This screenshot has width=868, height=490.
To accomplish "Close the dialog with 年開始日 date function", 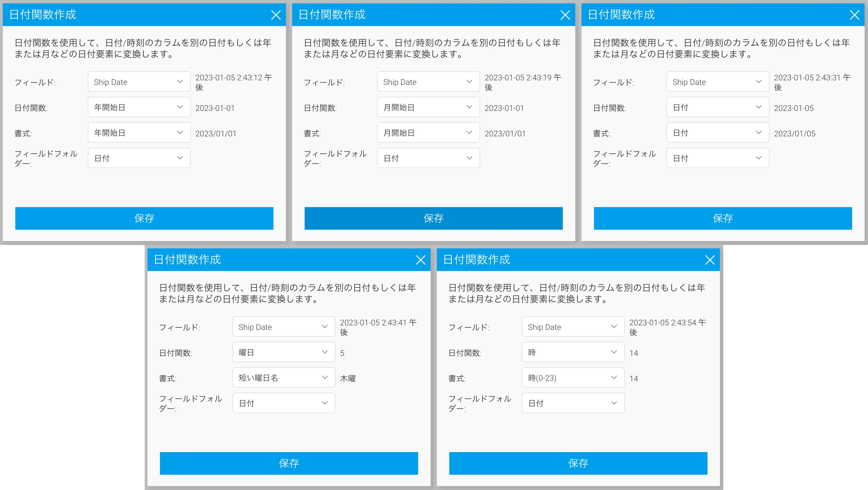I will pyautogui.click(x=276, y=15).
